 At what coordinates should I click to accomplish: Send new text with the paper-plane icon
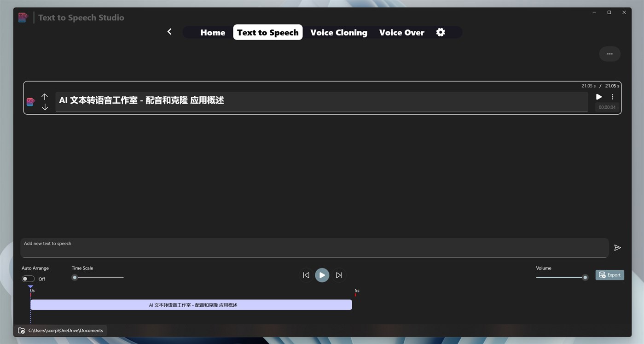[x=618, y=248]
